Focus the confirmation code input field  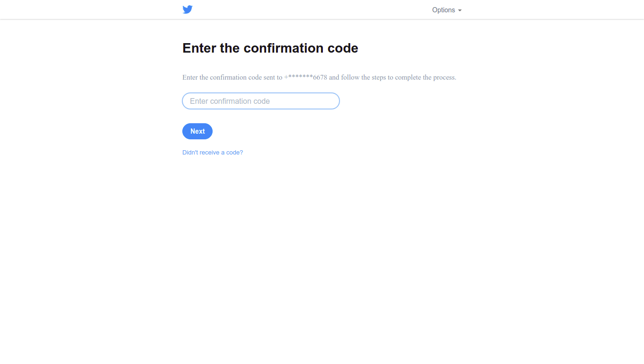pyautogui.click(x=260, y=101)
